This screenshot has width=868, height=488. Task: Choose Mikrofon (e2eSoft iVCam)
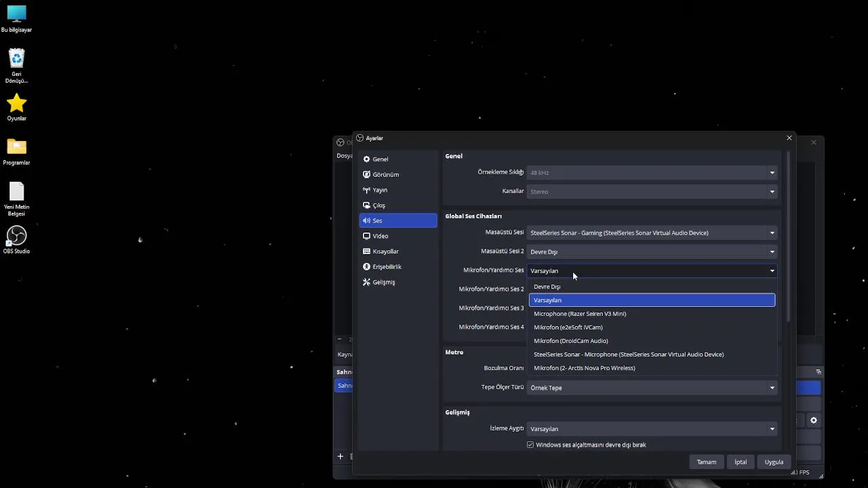[652, 327]
